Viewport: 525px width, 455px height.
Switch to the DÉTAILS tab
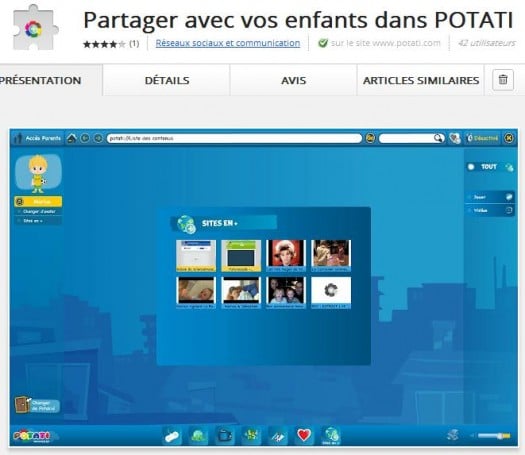(167, 80)
